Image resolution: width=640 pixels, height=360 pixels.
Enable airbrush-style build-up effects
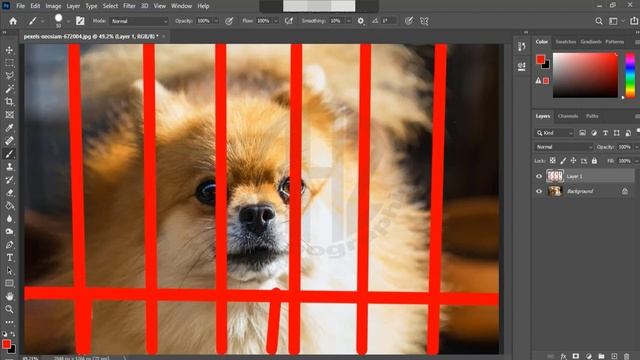(289, 21)
